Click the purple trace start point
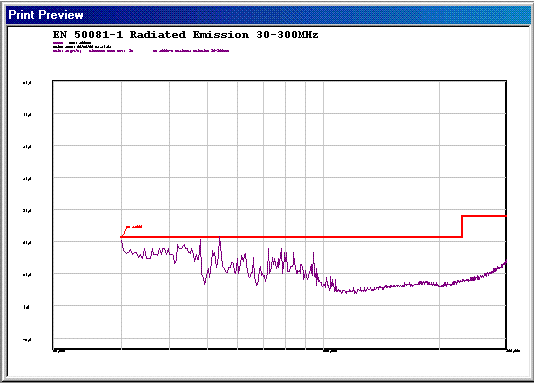The image size is (535, 383). click(121, 241)
